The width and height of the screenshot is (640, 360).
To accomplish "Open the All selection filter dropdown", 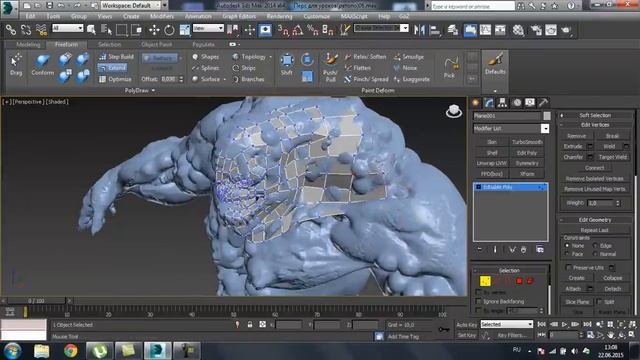I will pos(67,28).
